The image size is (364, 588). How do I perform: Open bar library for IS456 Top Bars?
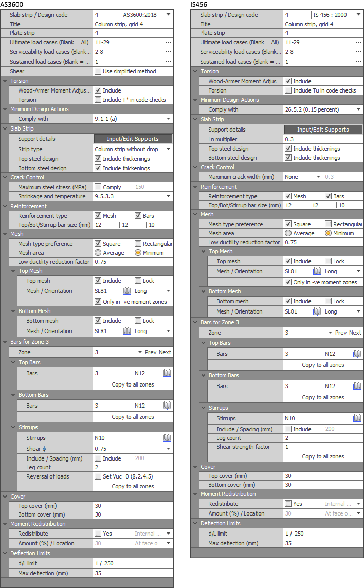357,354
